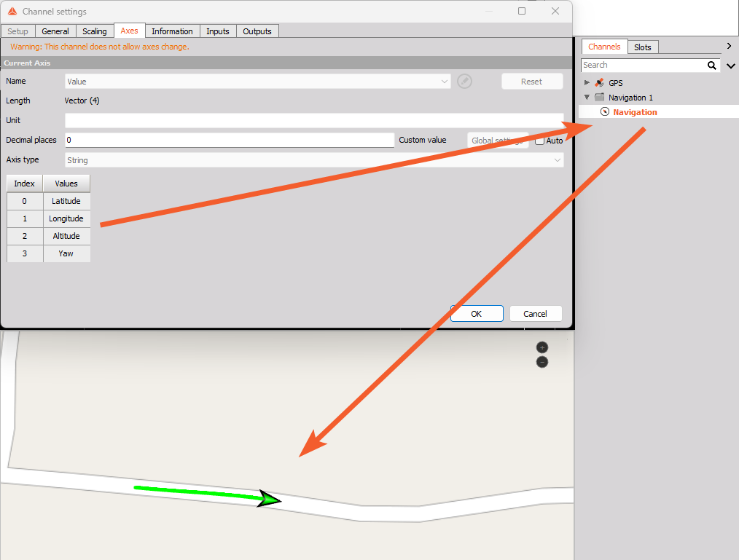This screenshot has height=560, width=739.
Task: Click the green vehicle arrow on the map
Action: [x=269, y=500]
